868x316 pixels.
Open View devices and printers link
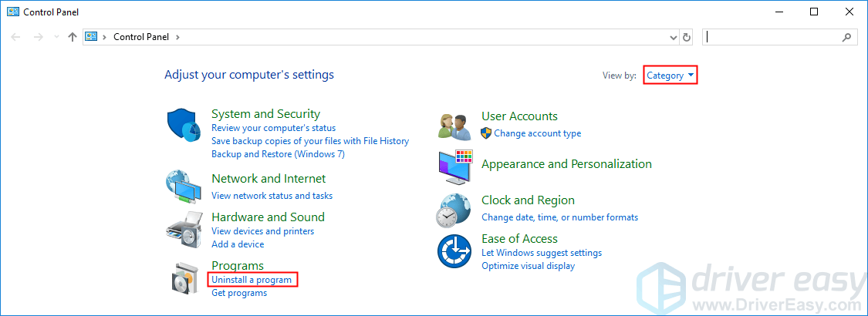[x=262, y=231]
